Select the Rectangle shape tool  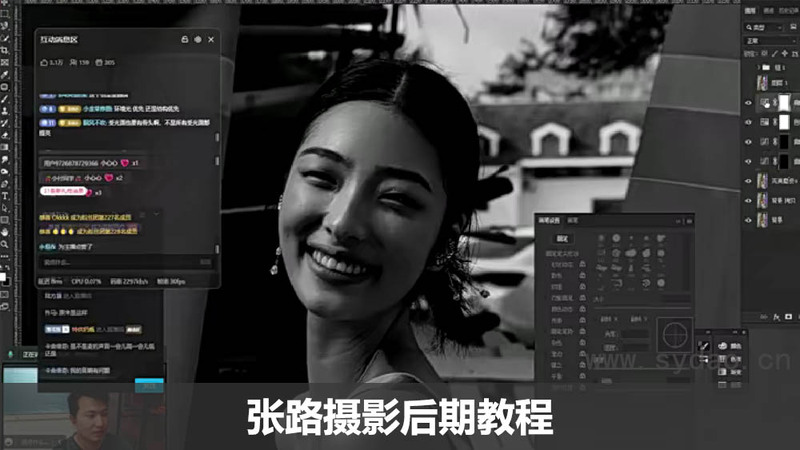(5, 220)
